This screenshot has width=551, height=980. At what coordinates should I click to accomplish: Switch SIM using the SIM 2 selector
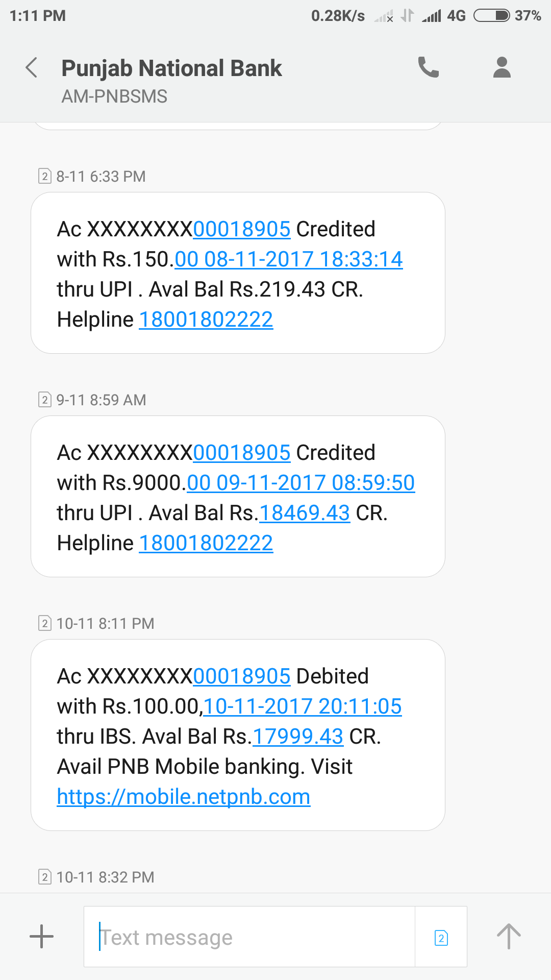pos(441,938)
